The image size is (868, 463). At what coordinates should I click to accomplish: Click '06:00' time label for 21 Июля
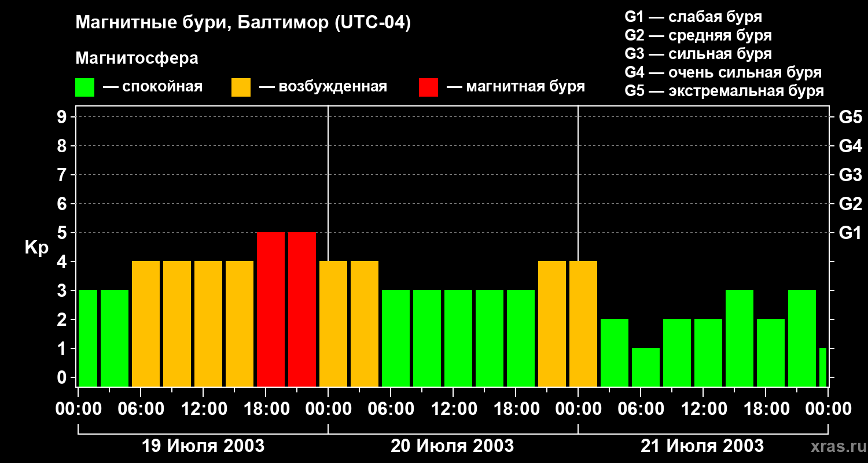641,409
